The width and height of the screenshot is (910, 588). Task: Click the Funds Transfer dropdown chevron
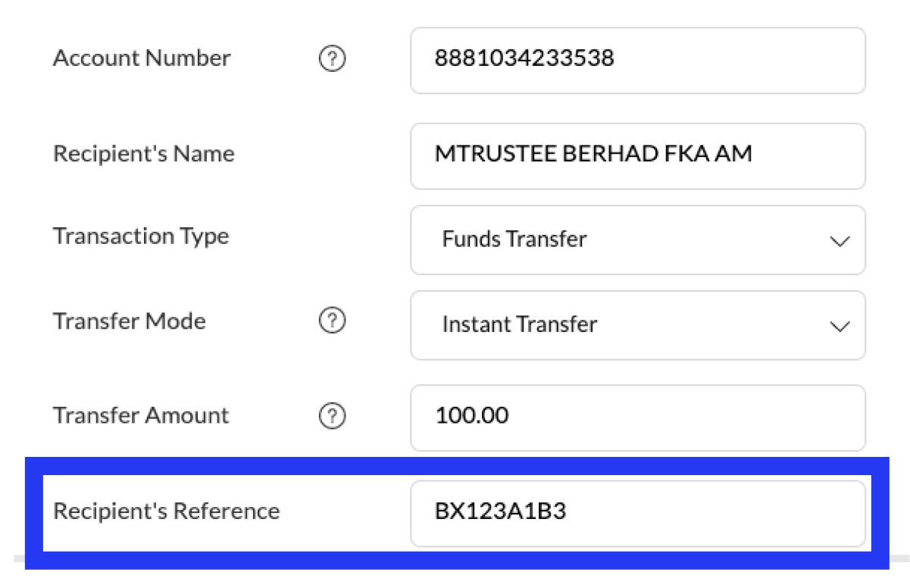coord(840,240)
